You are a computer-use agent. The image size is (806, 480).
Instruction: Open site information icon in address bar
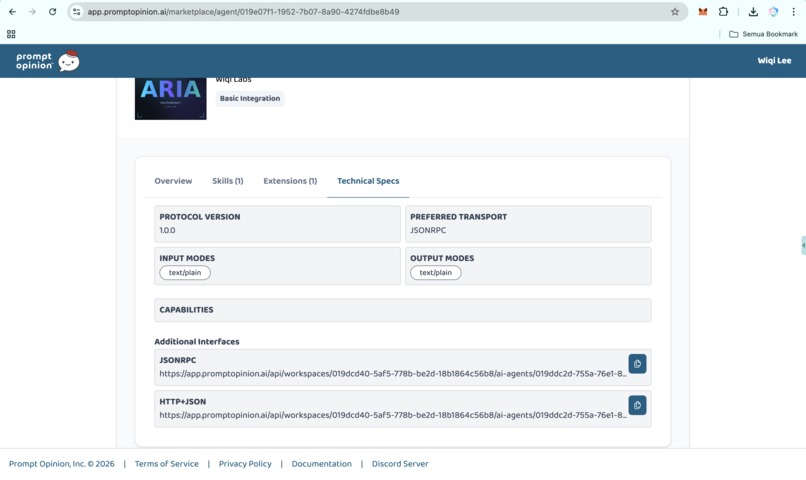(77, 11)
